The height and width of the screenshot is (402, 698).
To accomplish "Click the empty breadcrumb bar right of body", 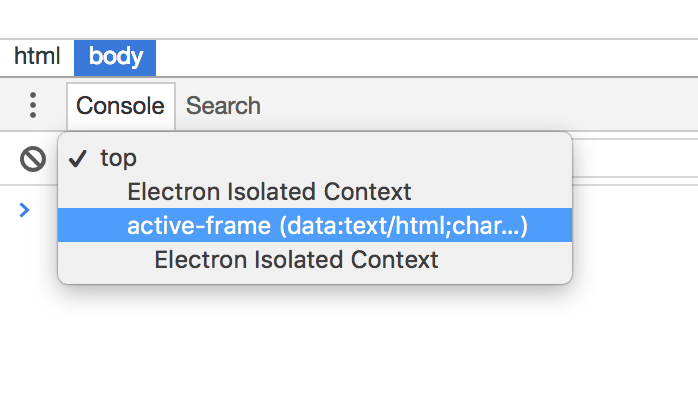I will (x=420, y=57).
